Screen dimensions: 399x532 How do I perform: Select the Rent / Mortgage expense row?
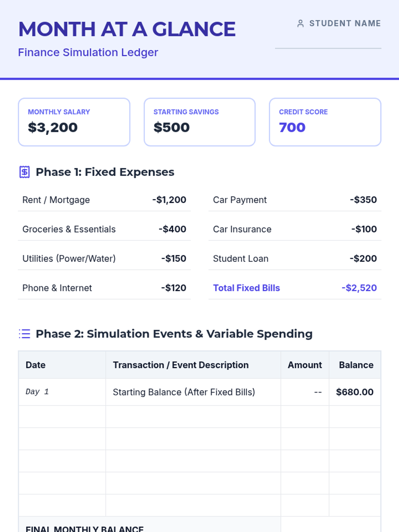point(104,200)
